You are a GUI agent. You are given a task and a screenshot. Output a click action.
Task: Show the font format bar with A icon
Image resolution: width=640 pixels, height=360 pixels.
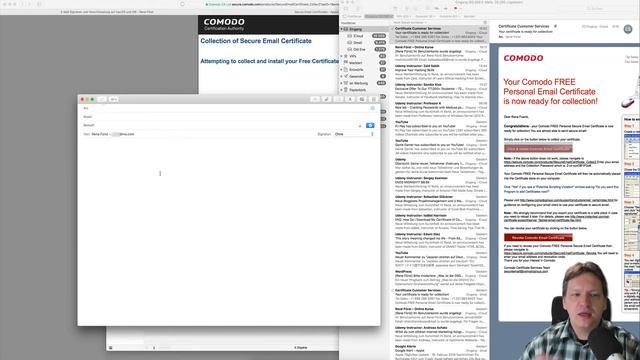350,99
